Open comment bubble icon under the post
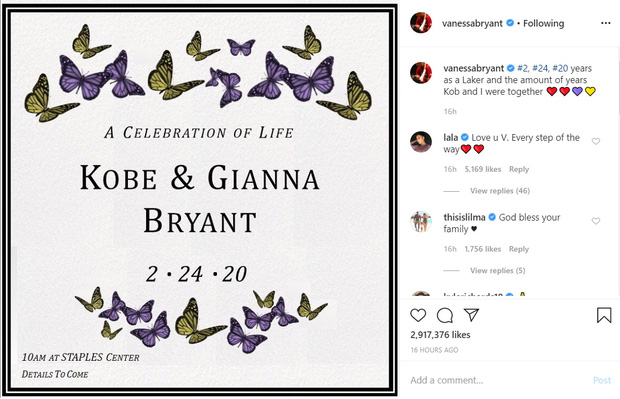Viewport: 620px width, 399px height. point(445,315)
